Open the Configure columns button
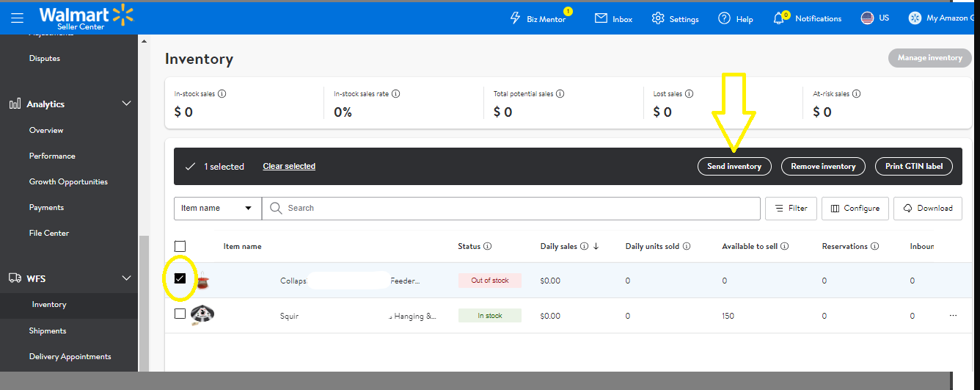980x390 pixels. click(x=855, y=209)
